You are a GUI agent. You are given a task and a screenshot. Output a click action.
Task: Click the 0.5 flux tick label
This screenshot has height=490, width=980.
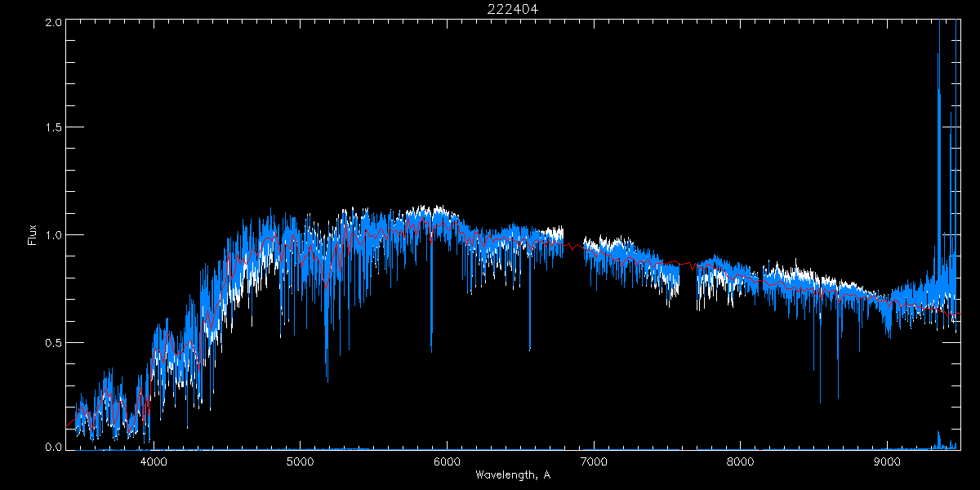point(52,342)
